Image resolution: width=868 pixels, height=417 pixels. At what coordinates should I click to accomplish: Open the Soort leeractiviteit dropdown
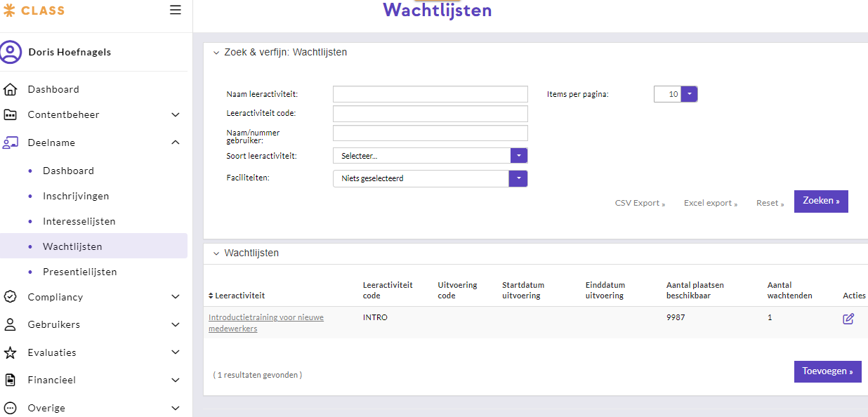click(x=518, y=156)
